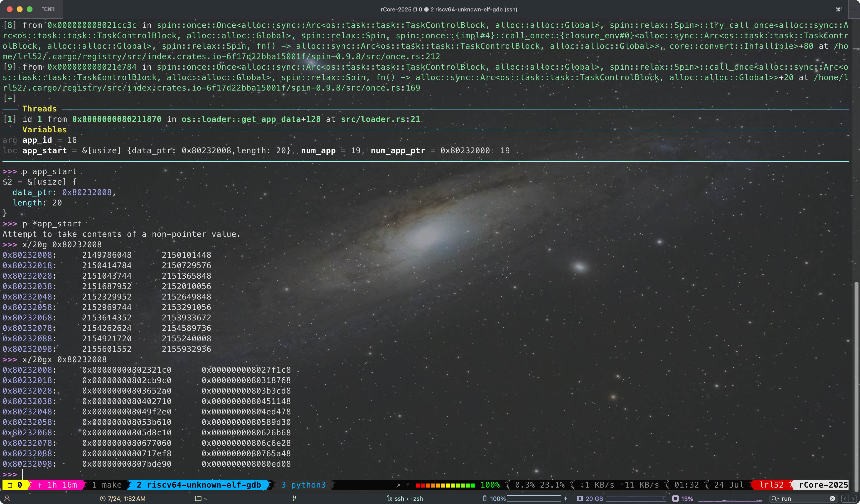Click the CPU chip icon beside 13%
Image resolution: width=860 pixels, height=504 pixels.
pyautogui.click(x=675, y=499)
